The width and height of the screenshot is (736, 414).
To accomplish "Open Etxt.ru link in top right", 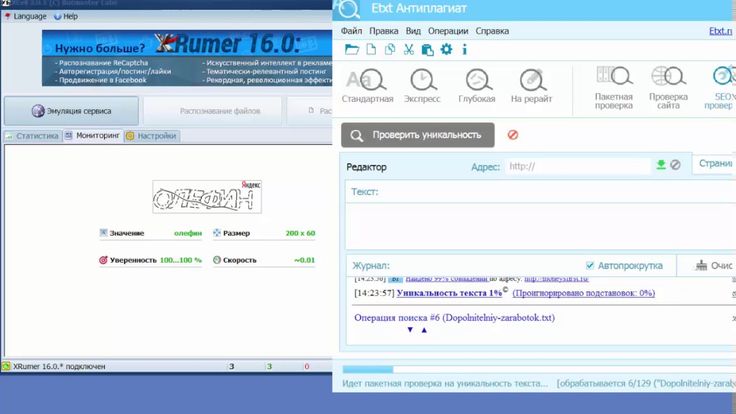I will click(x=721, y=31).
